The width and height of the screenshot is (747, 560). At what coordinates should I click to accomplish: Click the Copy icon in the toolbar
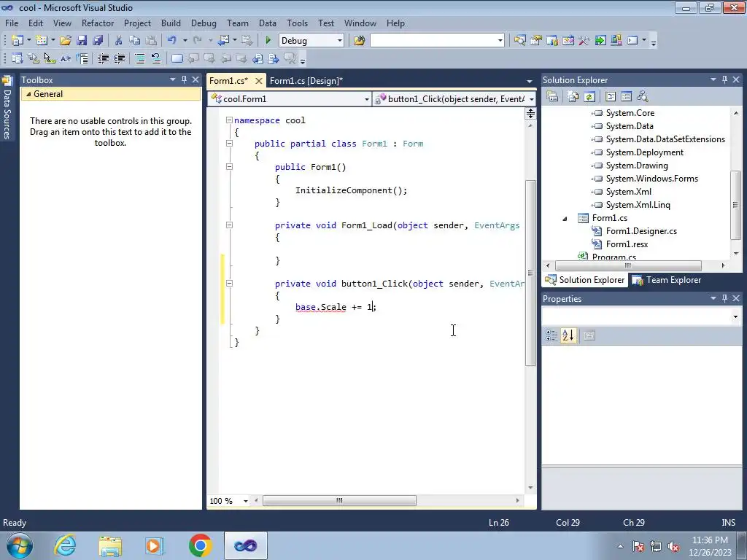[x=135, y=41]
